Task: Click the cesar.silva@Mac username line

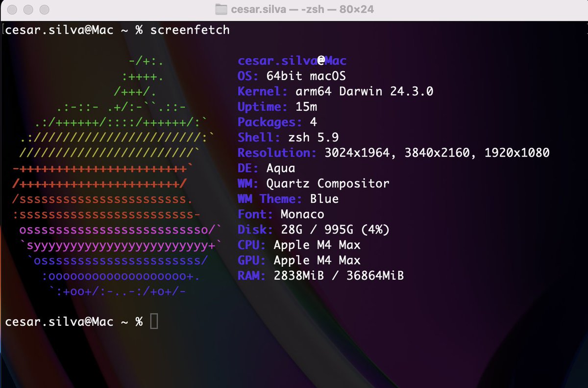Action: click(291, 60)
